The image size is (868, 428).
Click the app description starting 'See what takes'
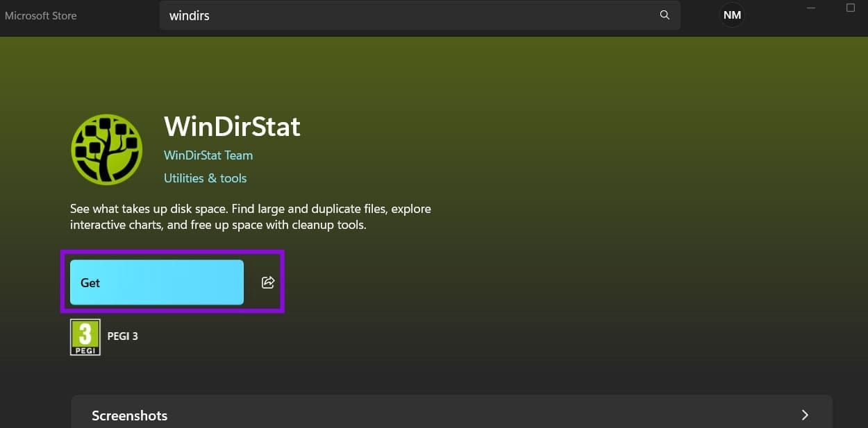251,217
